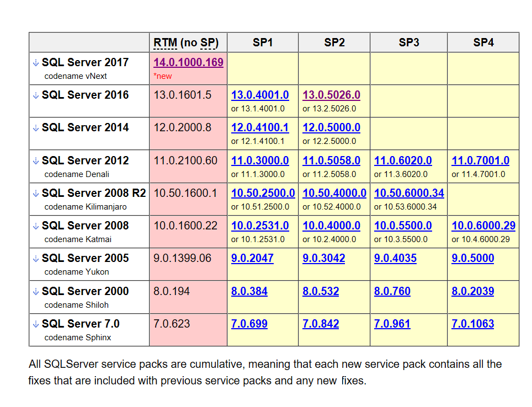Open the 10.50.6000.34 SP3 link
The image size is (532, 407).
click(x=408, y=194)
